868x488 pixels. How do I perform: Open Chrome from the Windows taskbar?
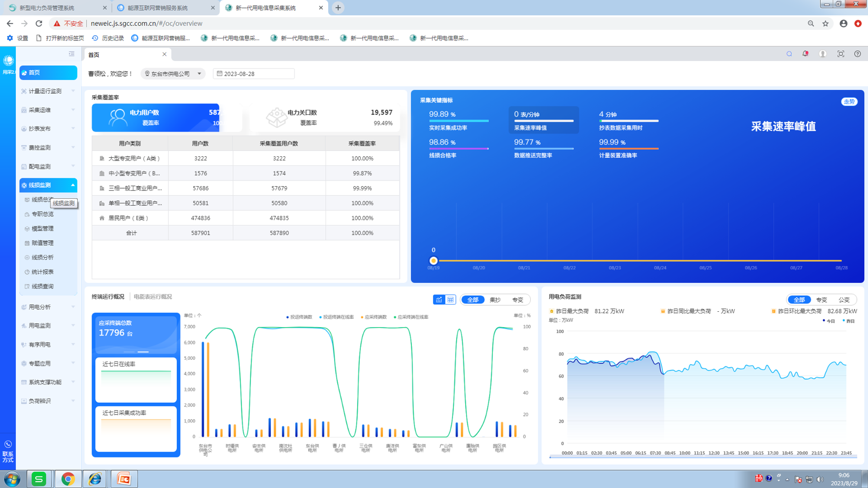tap(68, 479)
